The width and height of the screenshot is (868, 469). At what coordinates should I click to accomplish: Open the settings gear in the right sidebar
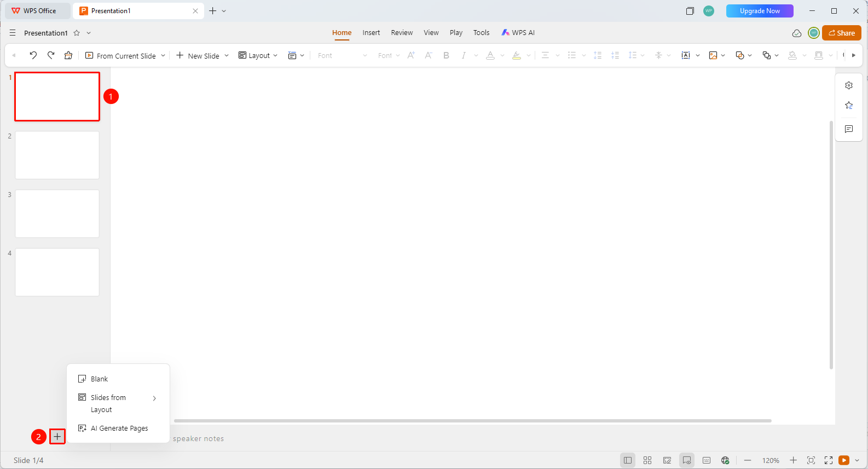click(849, 85)
